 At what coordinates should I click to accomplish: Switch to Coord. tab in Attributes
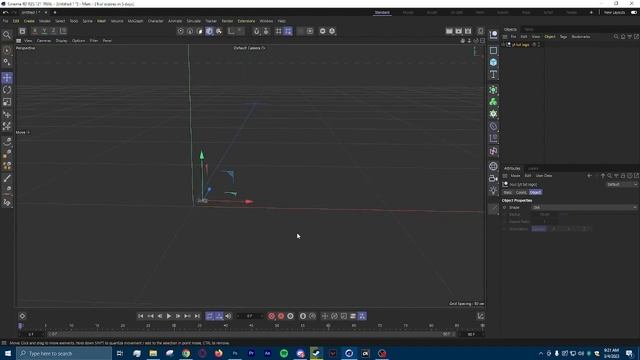[521, 192]
